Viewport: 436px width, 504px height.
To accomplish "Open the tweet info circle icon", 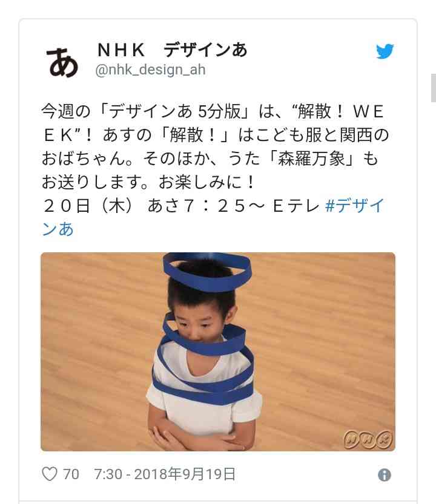I will [384, 475].
